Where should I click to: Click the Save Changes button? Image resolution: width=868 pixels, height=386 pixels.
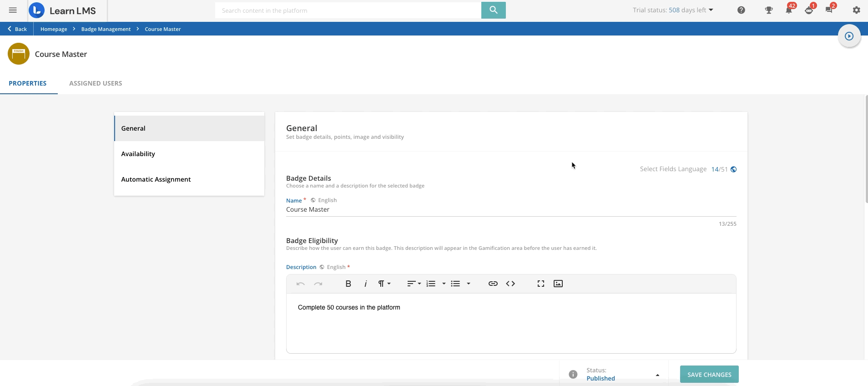click(709, 375)
